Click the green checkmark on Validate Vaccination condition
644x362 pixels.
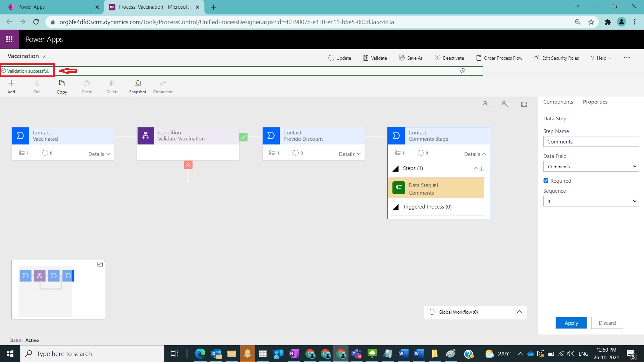click(243, 137)
